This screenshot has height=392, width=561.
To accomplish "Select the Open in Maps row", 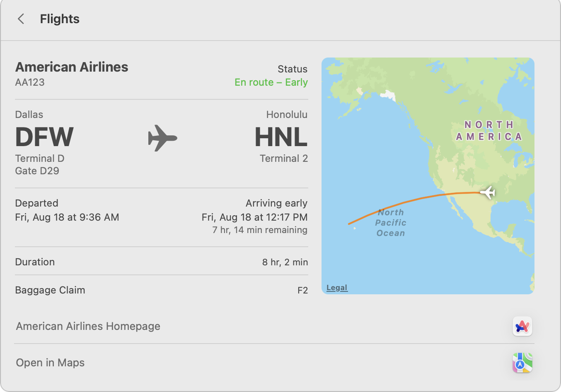I will [x=274, y=363].
